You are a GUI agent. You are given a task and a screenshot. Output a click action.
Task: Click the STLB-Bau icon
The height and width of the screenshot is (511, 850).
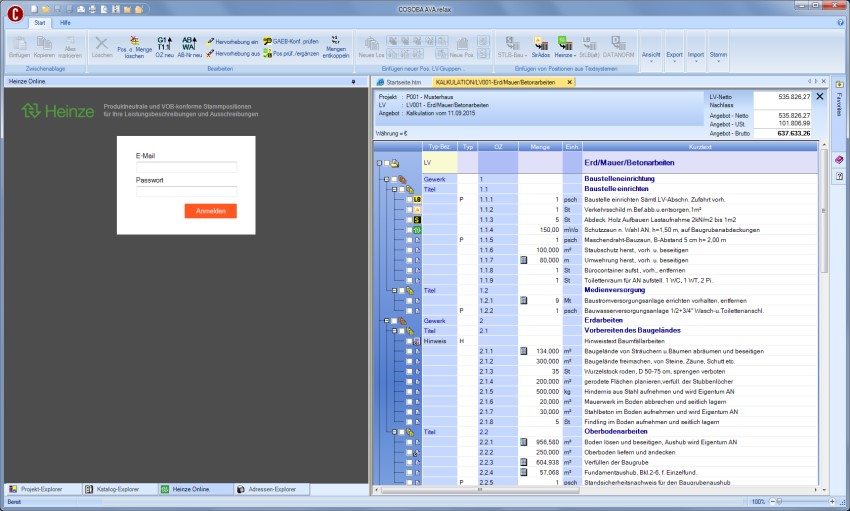[x=512, y=48]
